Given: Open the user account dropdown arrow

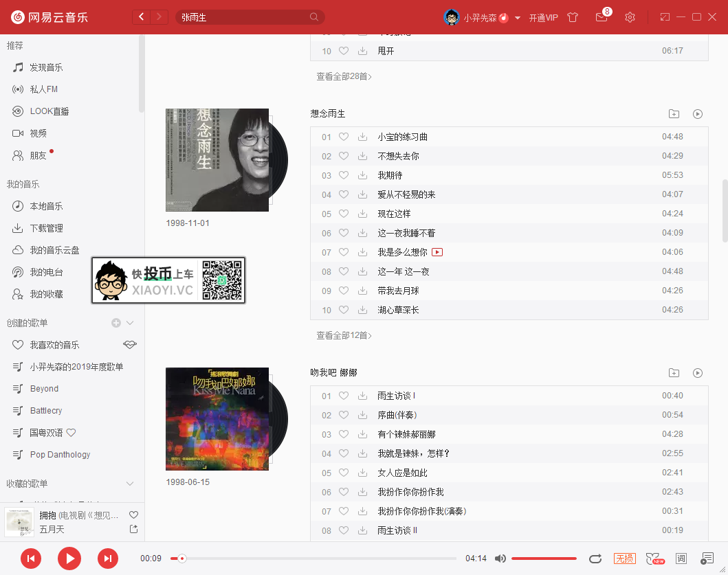Looking at the screenshot, I should [517, 18].
